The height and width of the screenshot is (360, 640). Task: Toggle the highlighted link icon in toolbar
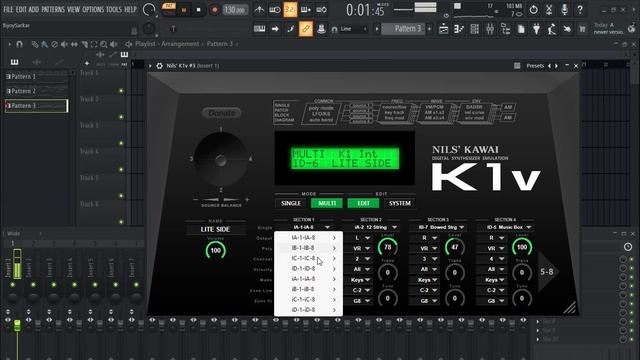point(306,29)
